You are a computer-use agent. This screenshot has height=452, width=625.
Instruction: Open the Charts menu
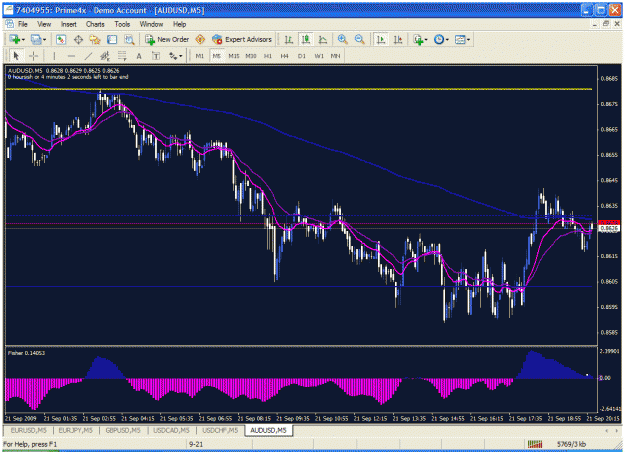[95, 24]
